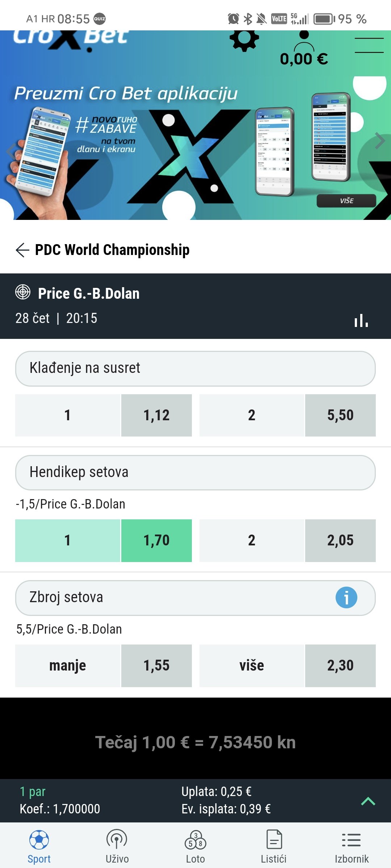
Task: Show info for Zbroj setova
Action: [x=346, y=597]
